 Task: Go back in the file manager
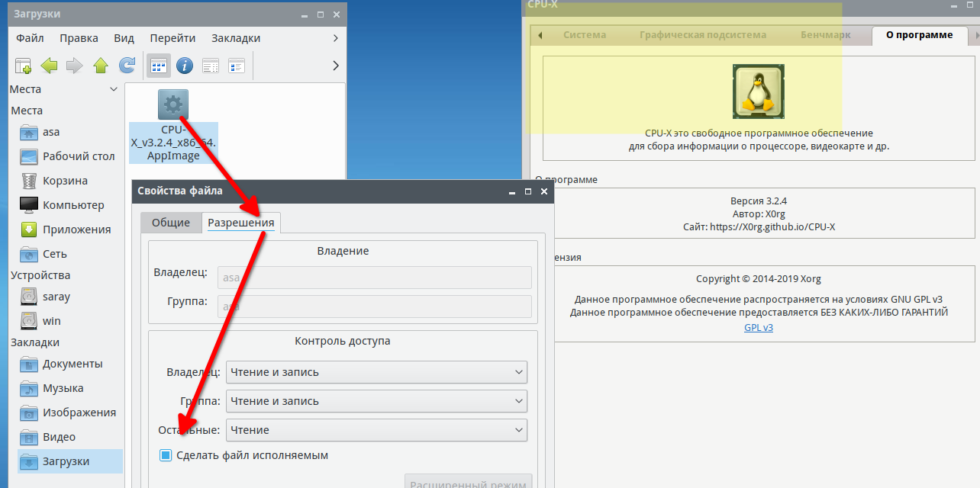pyautogui.click(x=50, y=66)
